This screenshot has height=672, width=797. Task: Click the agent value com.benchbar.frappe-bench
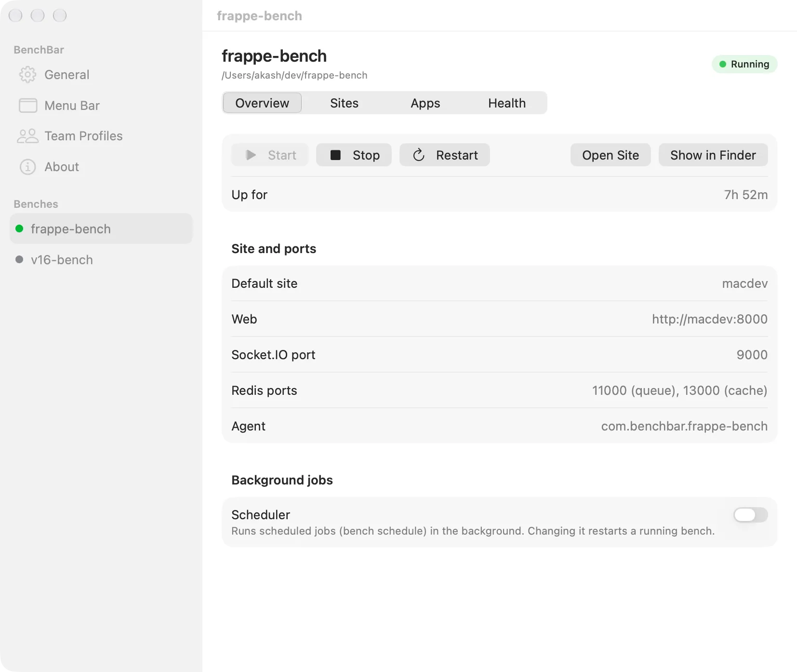[684, 426]
